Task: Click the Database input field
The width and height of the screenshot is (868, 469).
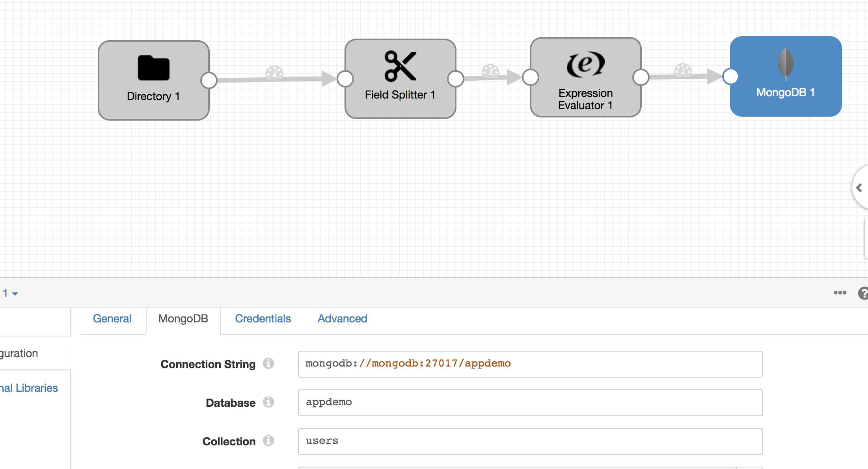Action: (531, 403)
